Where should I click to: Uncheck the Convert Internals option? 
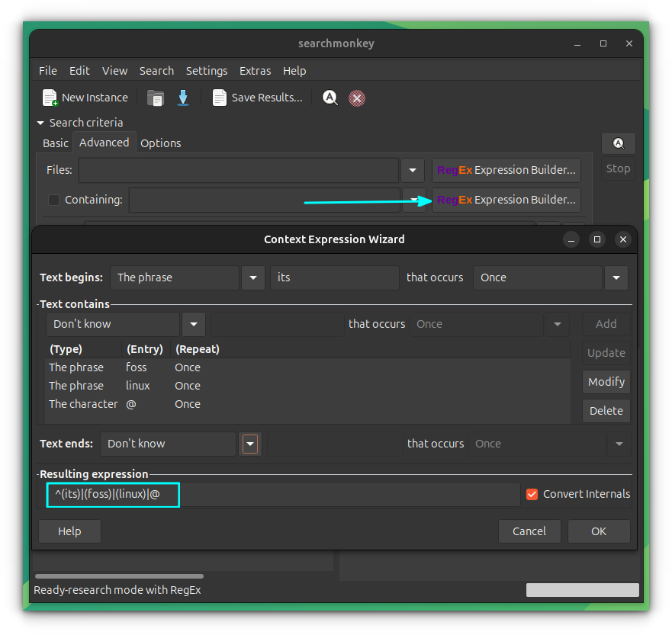[x=532, y=494]
